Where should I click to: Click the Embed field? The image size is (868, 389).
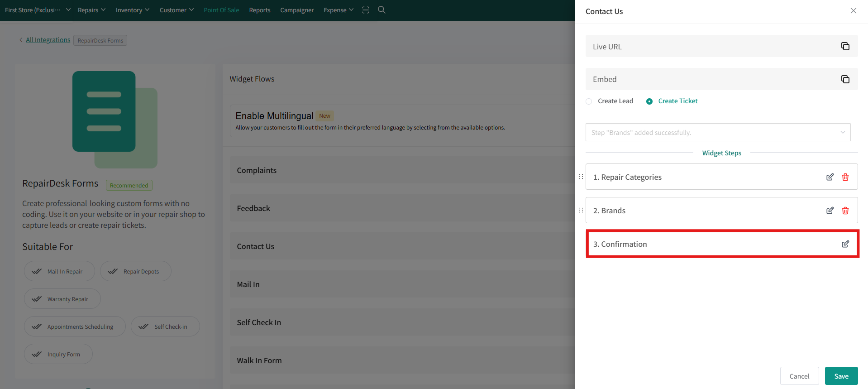(x=721, y=79)
